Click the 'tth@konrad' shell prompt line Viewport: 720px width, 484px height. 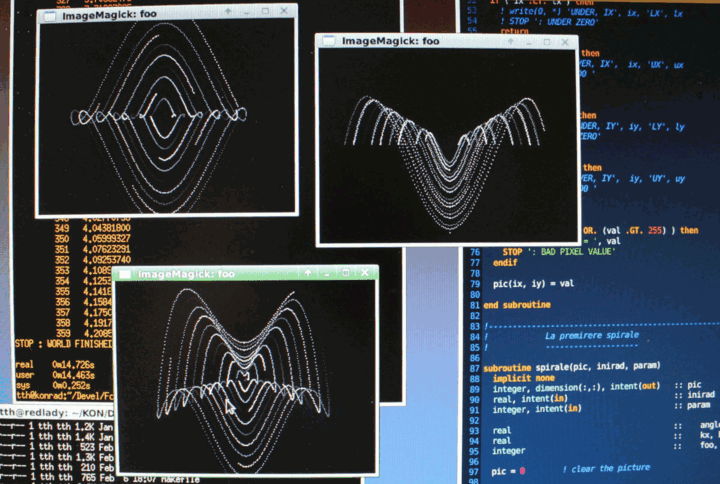pos(64,395)
